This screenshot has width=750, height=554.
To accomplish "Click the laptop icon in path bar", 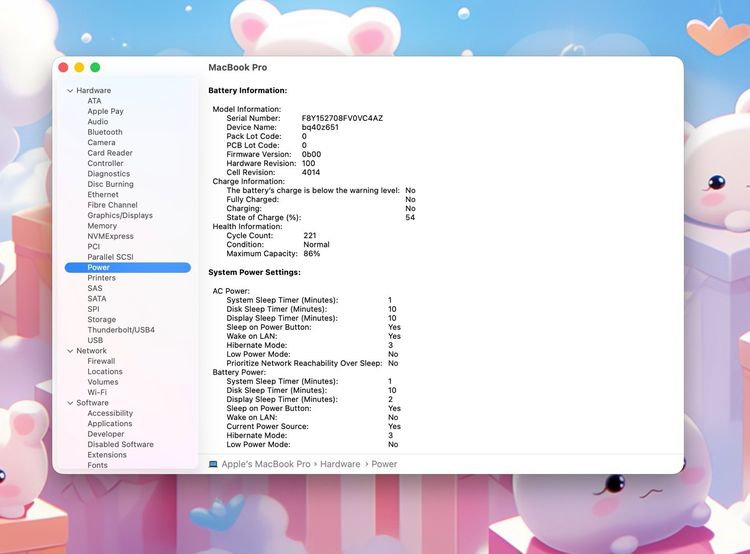I will coord(213,464).
